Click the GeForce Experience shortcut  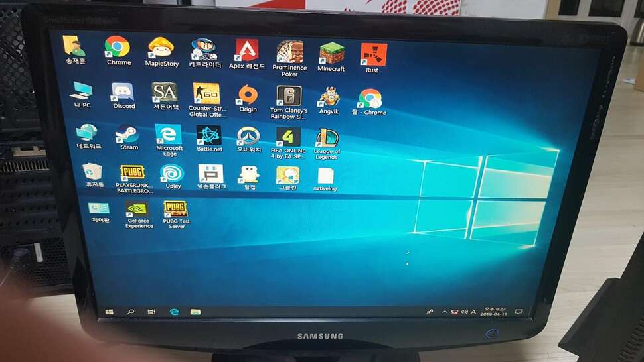[138, 214]
